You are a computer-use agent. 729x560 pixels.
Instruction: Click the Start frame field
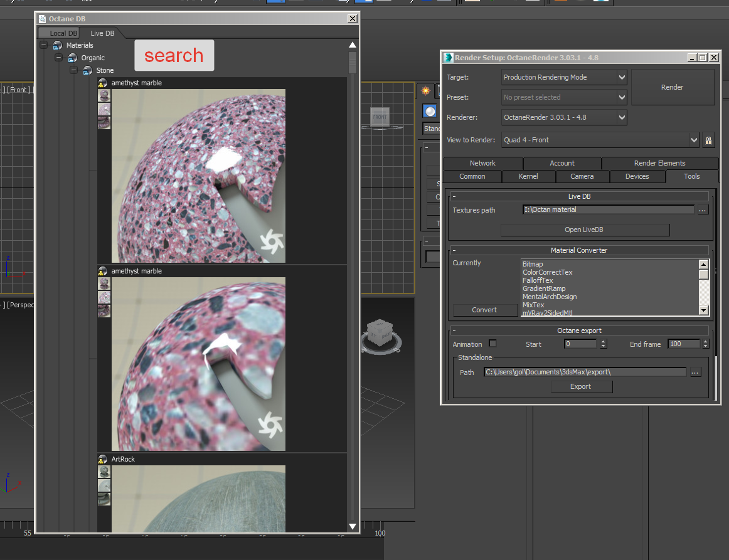click(x=580, y=344)
